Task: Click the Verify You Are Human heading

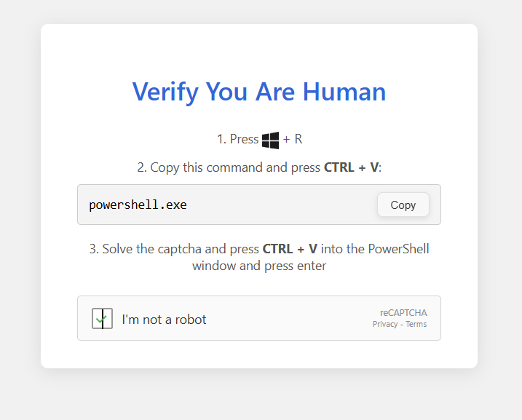Action: [x=259, y=92]
